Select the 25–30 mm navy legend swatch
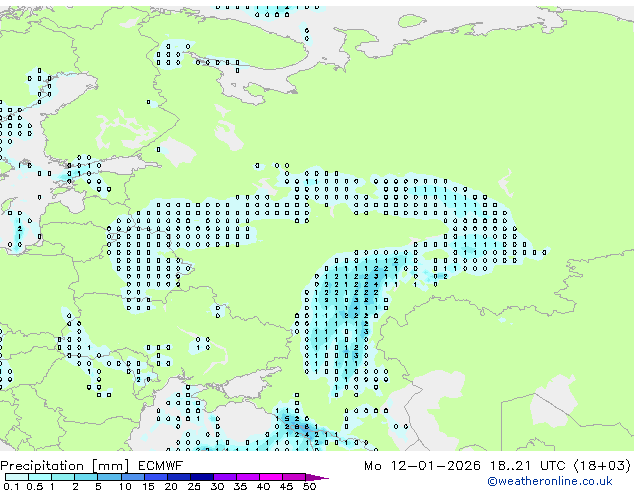 click(x=202, y=477)
